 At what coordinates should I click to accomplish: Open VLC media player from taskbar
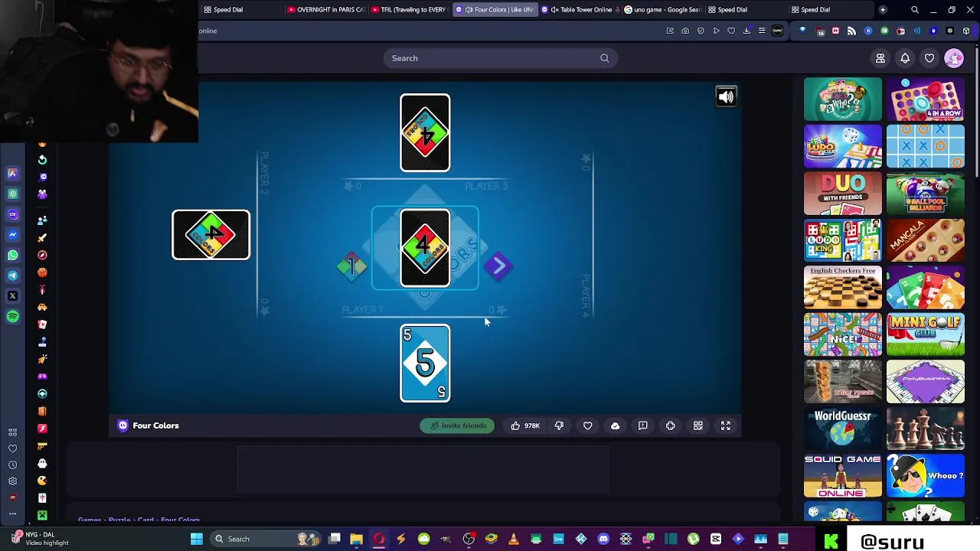(513, 539)
